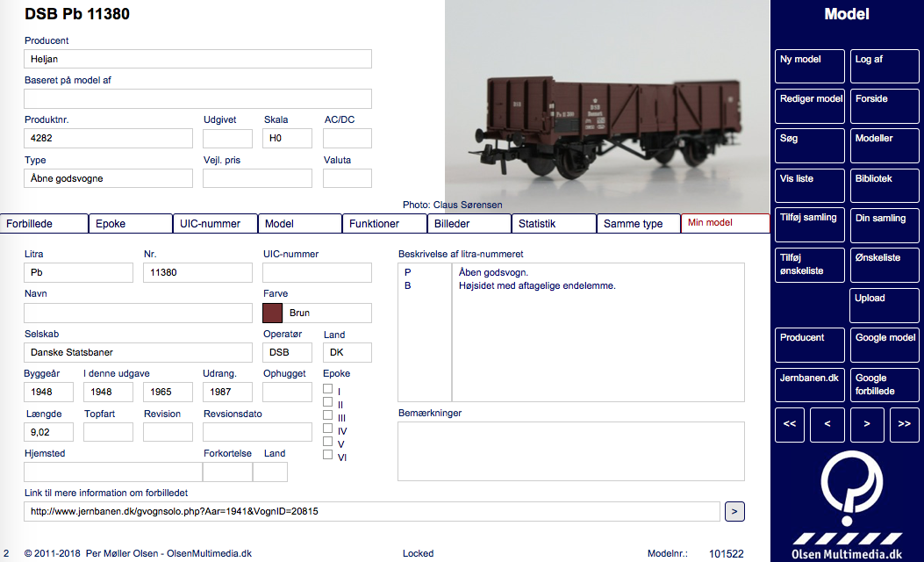The height and width of the screenshot is (562, 924).
Task: Click the Litra field with Pb
Action: click(78, 272)
